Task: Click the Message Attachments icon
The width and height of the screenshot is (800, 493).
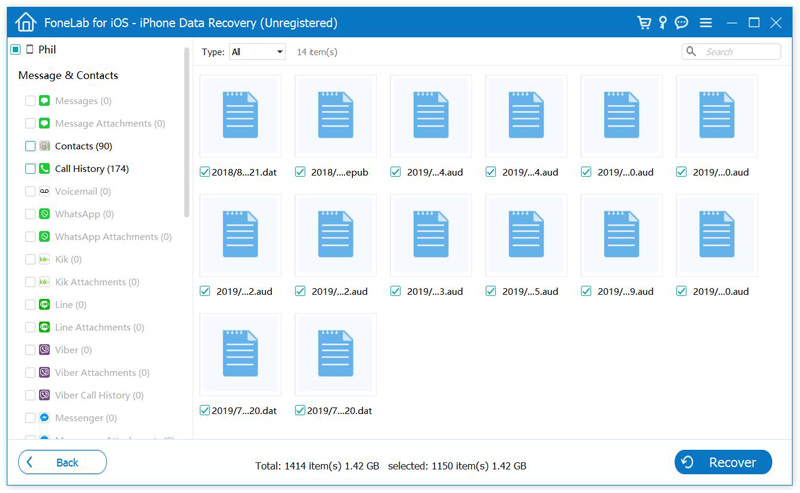Action: [x=44, y=123]
